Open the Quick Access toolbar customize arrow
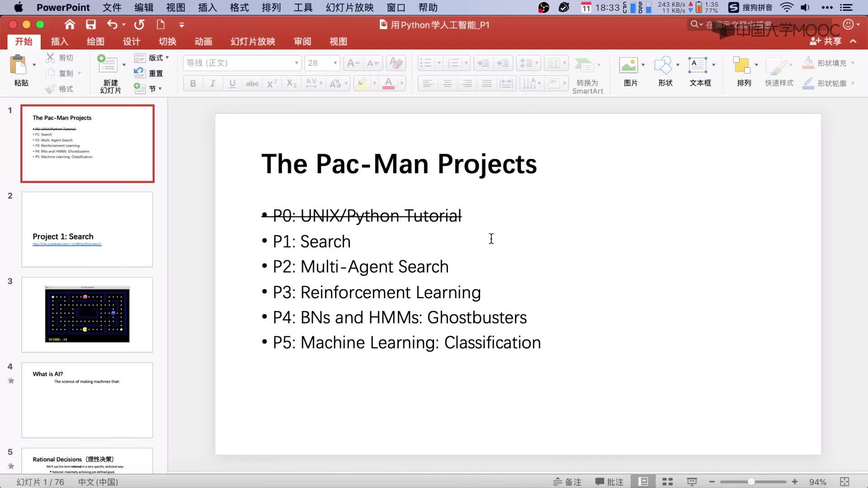The height and width of the screenshot is (488, 868). [x=182, y=25]
